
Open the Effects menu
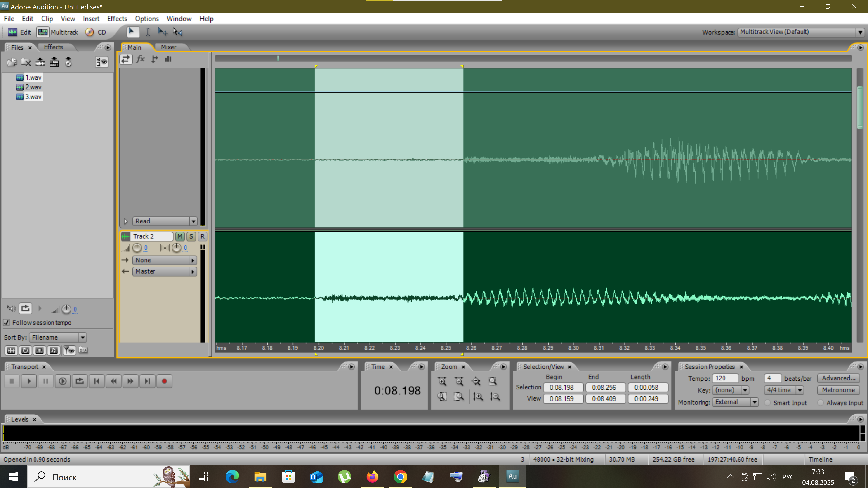117,19
